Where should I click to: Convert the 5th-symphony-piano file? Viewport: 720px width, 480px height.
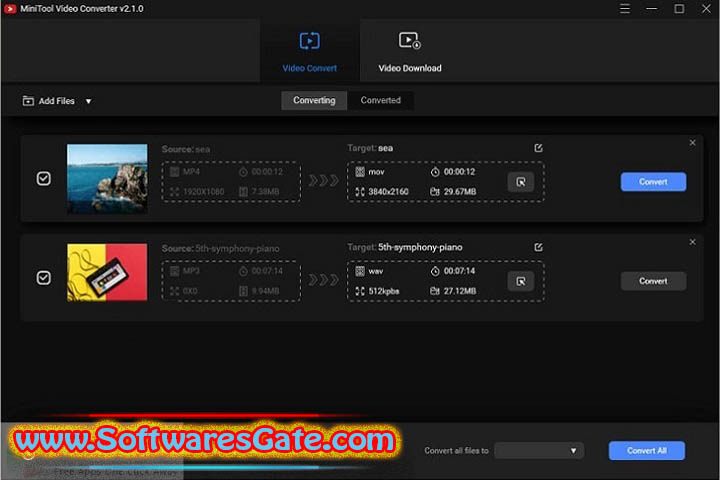(653, 281)
